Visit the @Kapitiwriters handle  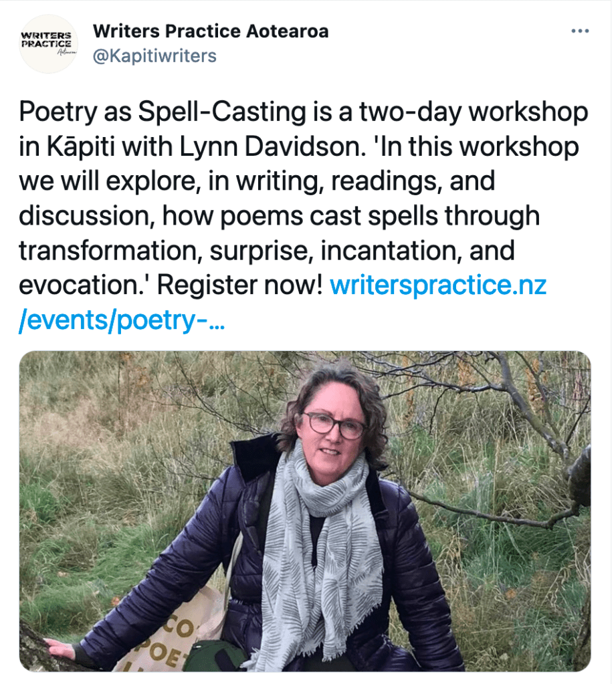(155, 55)
